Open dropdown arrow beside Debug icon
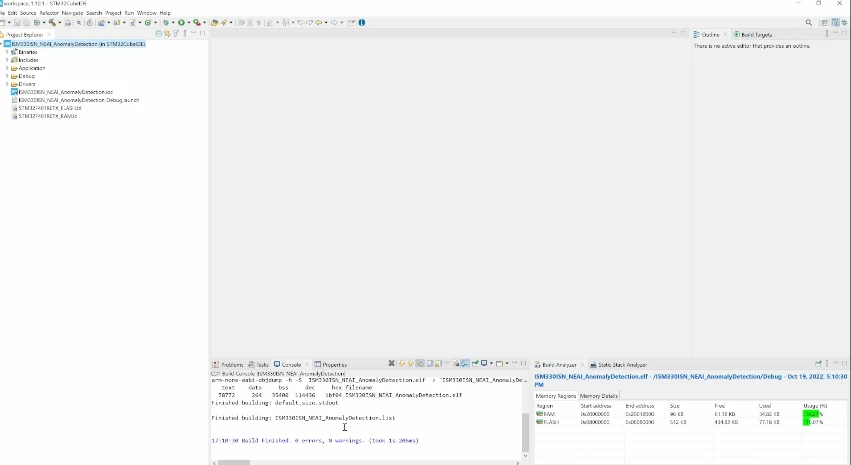The width and height of the screenshot is (851, 465). coord(173,22)
